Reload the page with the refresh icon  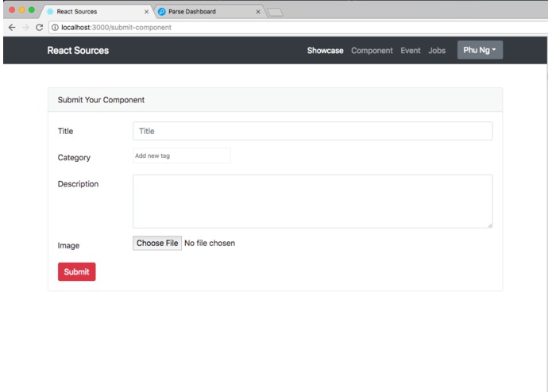click(40, 28)
